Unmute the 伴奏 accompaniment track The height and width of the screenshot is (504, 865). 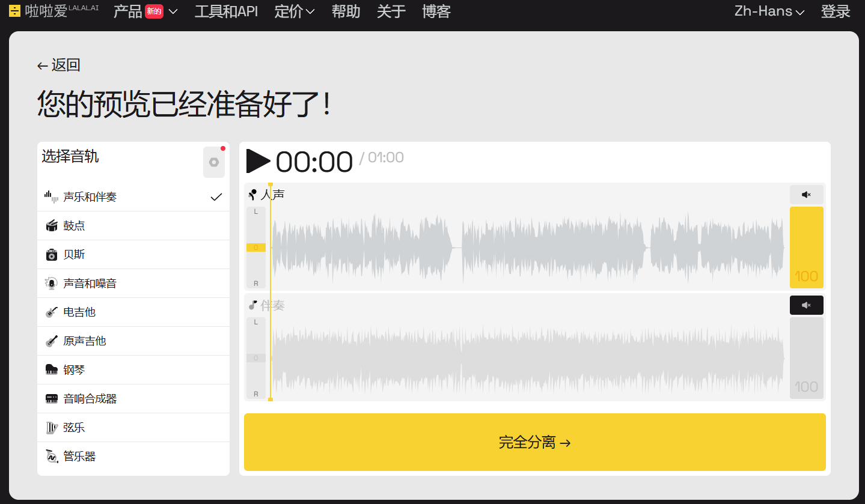(806, 305)
